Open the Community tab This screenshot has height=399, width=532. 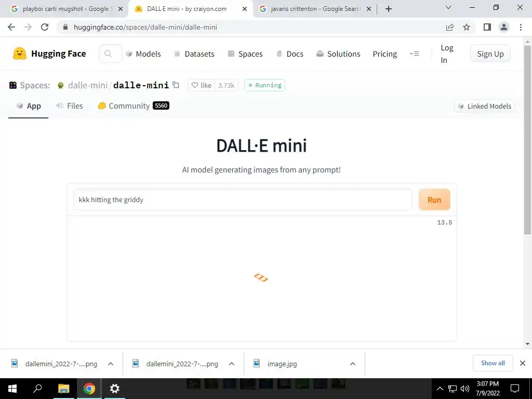[x=134, y=106]
